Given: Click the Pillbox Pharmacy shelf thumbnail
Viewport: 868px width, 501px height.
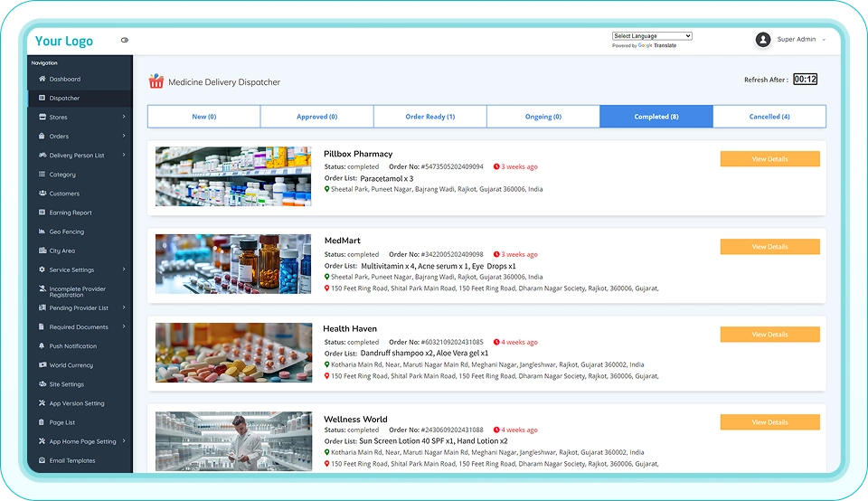Looking at the screenshot, I should tap(233, 176).
